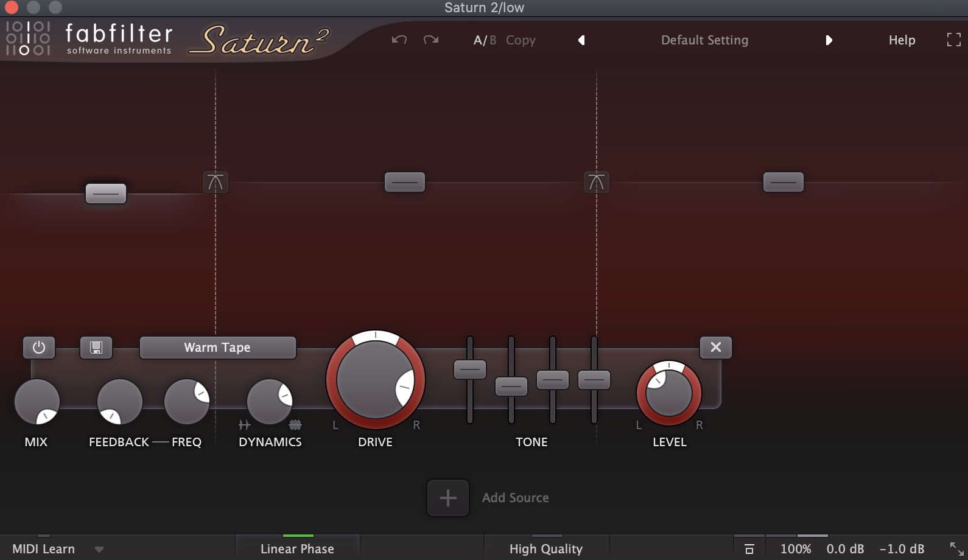Click the plus Add Source button
This screenshot has height=560, width=968.
448,498
